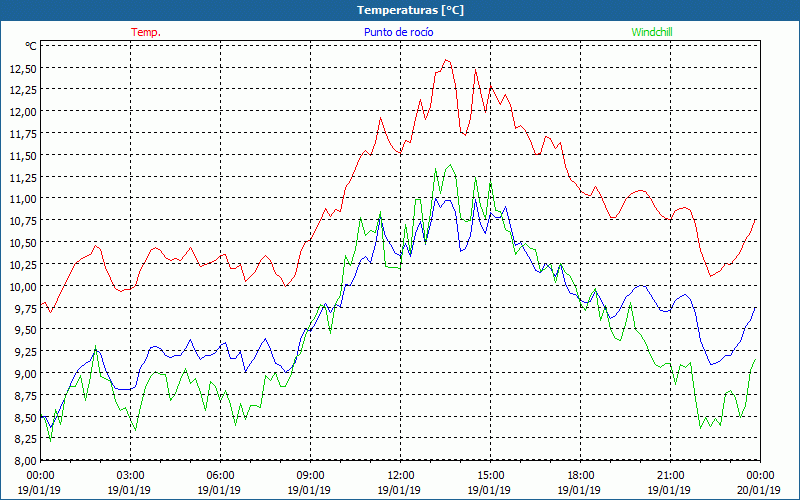800x500 pixels.
Task: Click the '°C' axis unit label
Action: pyautogui.click(x=31, y=46)
